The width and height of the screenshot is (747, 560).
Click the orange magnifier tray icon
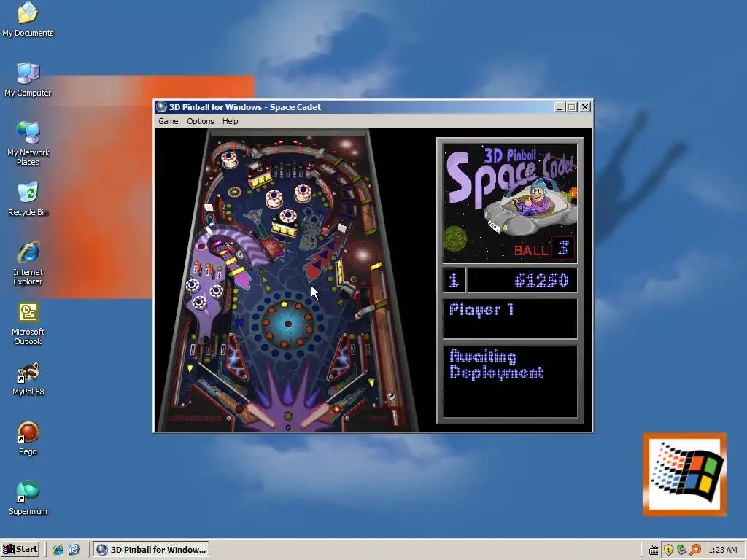[x=695, y=550]
